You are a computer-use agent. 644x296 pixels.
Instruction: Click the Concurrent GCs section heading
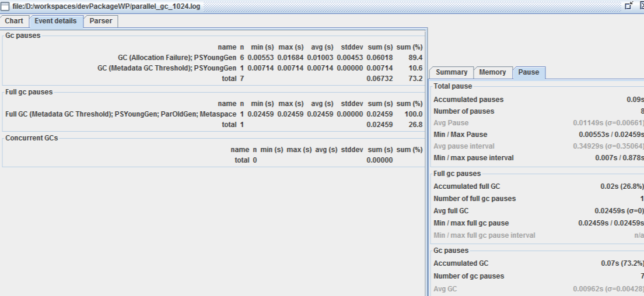[x=32, y=138]
